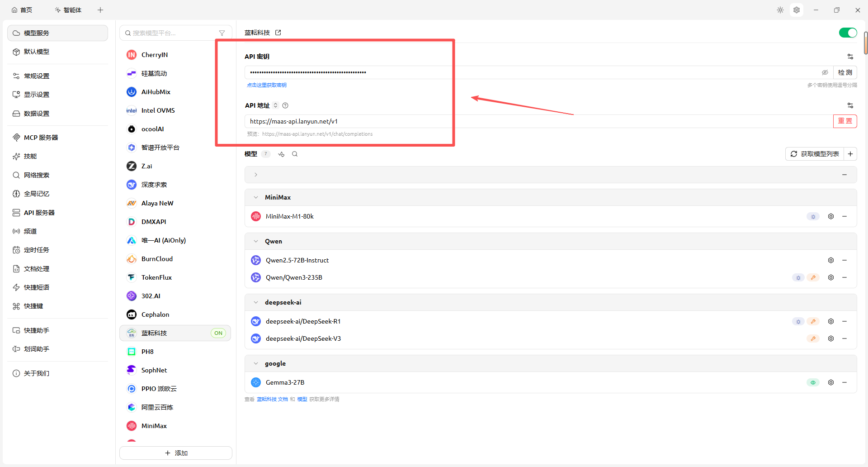868x467 pixels.
Task: Switch the app theme with the sun icon
Action: (x=780, y=10)
